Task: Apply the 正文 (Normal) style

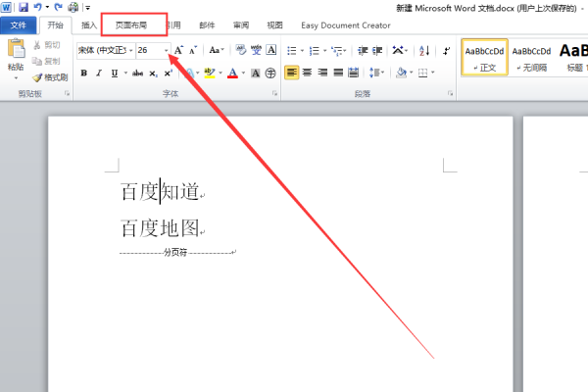Action: pyautogui.click(x=484, y=58)
